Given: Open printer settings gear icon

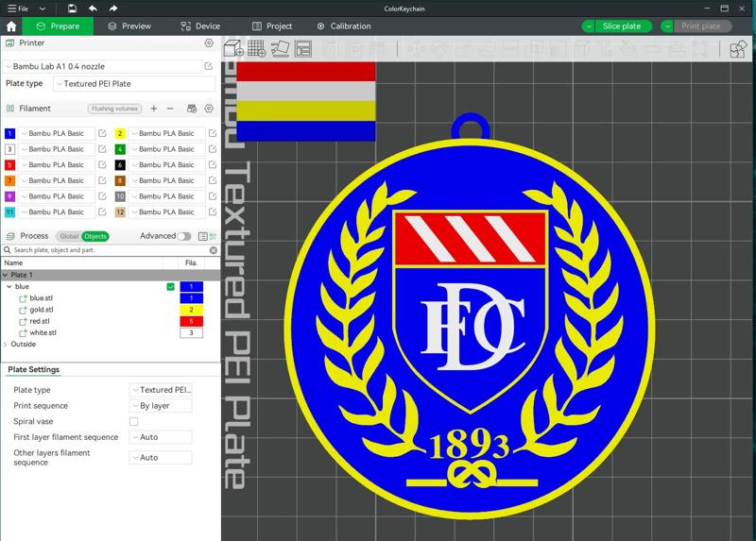Looking at the screenshot, I should pyautogui.click(x=209, y=42).
